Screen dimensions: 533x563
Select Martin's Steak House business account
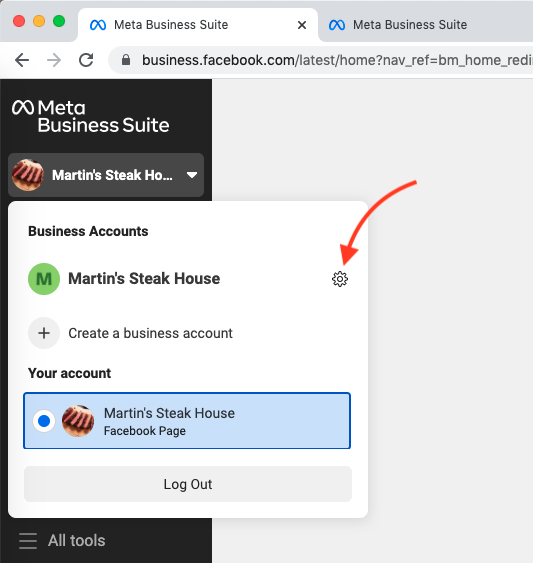coord(144,279)
